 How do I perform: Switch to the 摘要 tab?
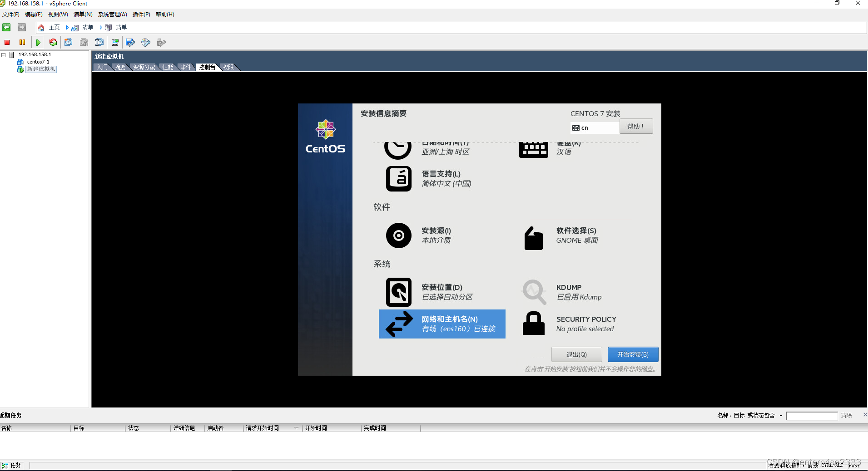[x=120, y=67]
